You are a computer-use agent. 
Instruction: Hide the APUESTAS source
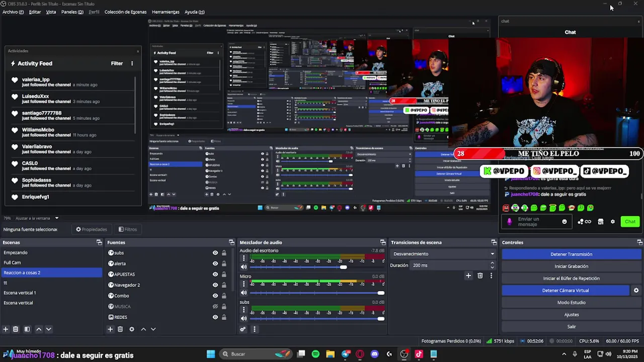click(x=215, y=275)
